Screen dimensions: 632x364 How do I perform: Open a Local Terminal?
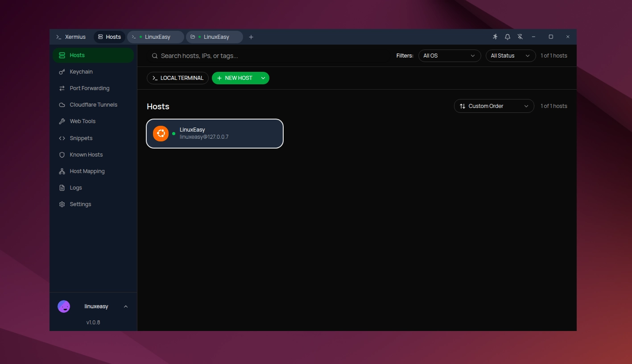(x=178, y=78)
